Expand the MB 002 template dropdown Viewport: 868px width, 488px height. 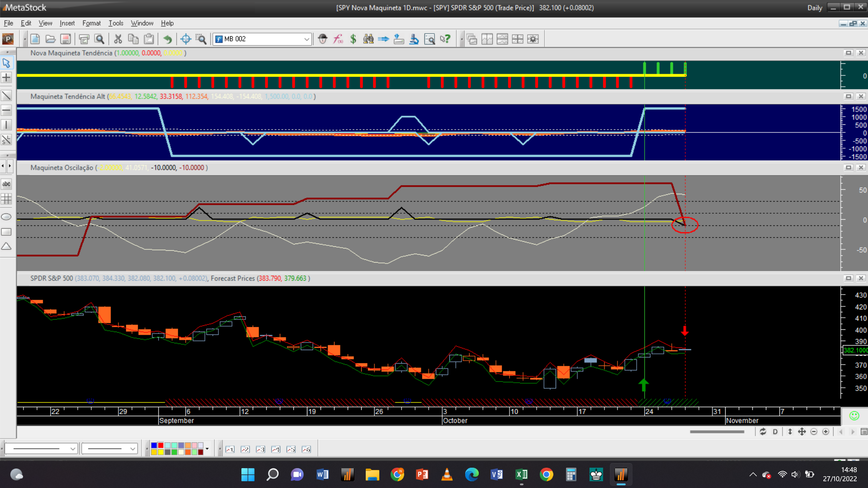point(307,39)
